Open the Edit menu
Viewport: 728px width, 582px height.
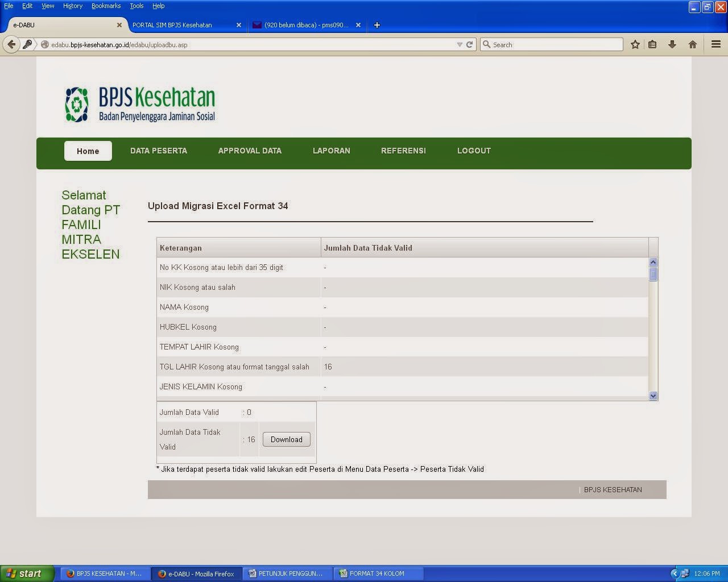[27, 6]
